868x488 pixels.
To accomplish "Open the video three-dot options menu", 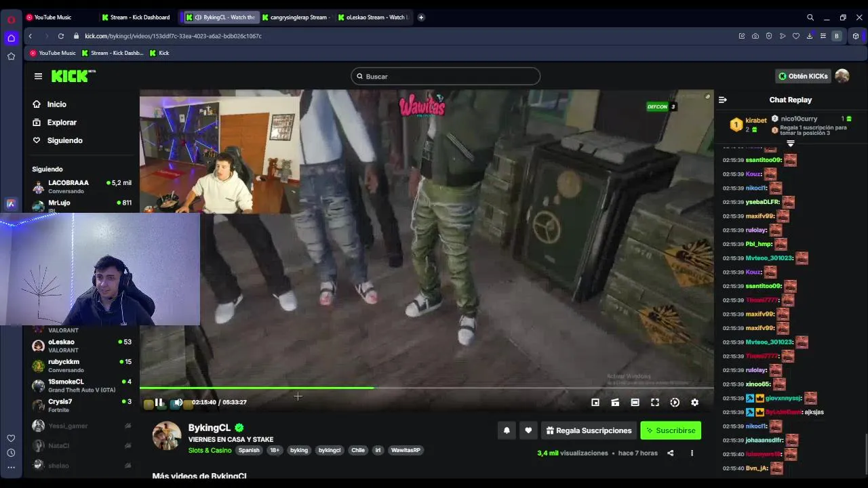I will pyautogui.click(x=692, y=453).
